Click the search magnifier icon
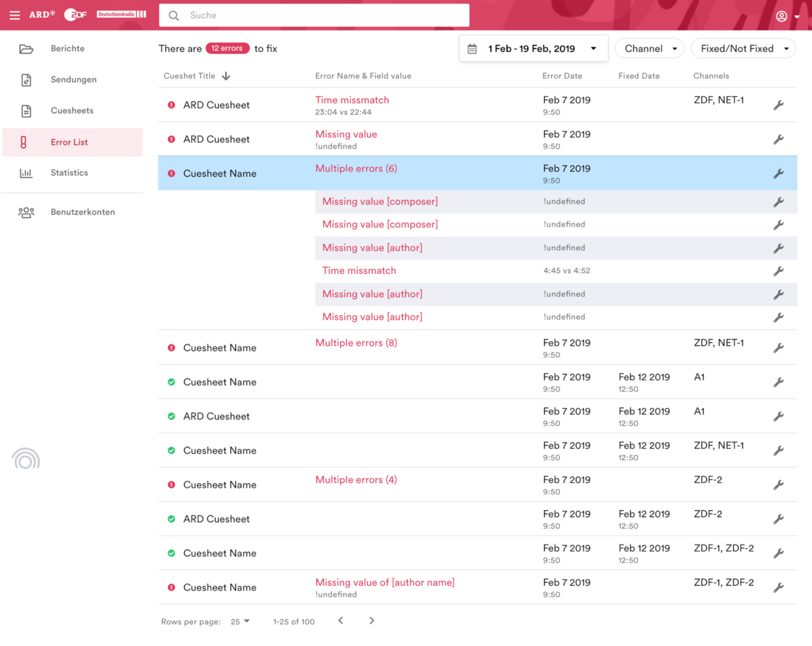Screen dimensions: 812x646 [174, 15]
